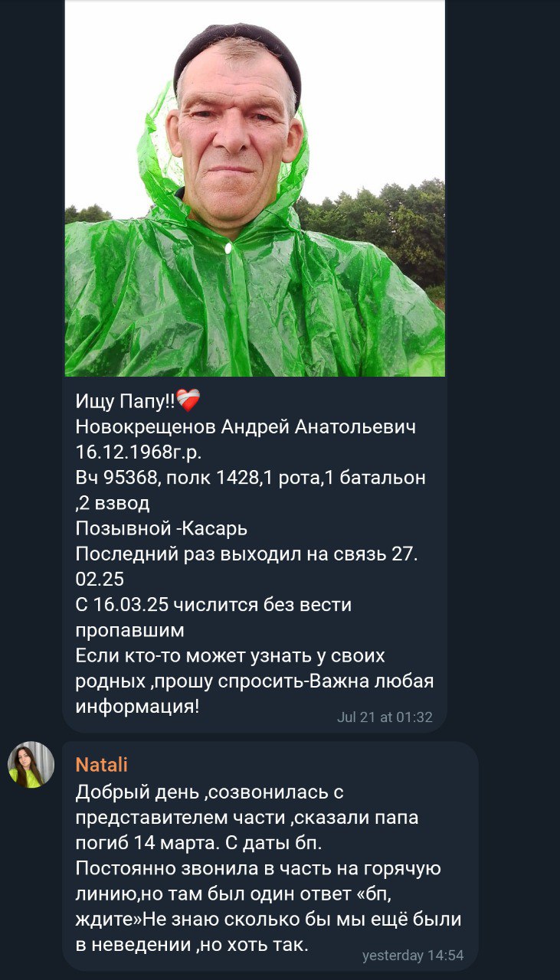The width and height of the screenshot is (560, 980).
Task: Click the name line "Новокрещенов Андрей Анатольевич"
Action: pos(246,426)
